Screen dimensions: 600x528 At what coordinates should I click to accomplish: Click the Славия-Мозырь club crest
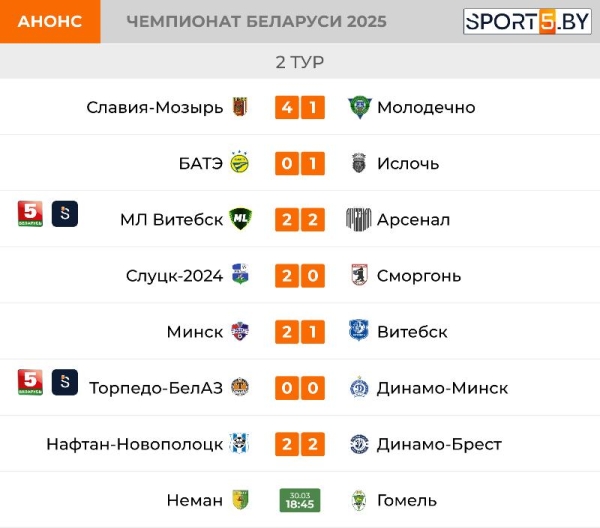pyautogui.click(x=240, y=107)
